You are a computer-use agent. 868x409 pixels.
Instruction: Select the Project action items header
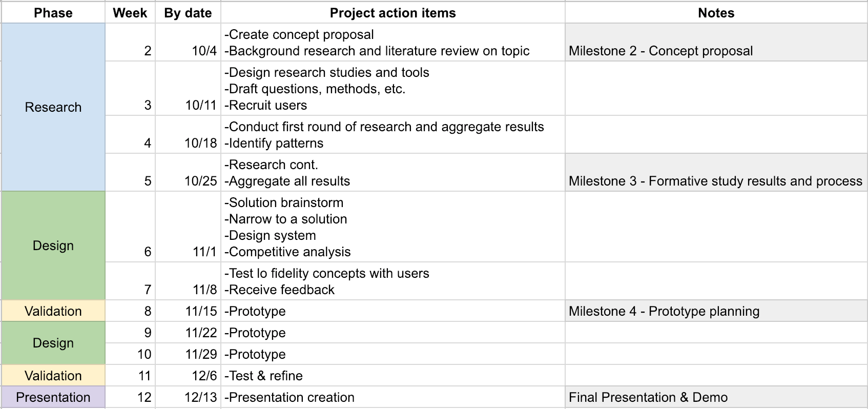[x=393, y=13]
